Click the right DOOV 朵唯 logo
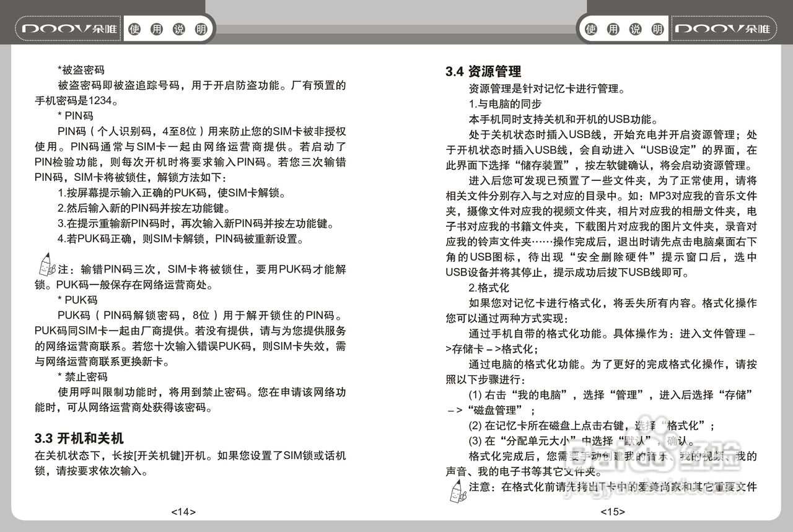 725,28
